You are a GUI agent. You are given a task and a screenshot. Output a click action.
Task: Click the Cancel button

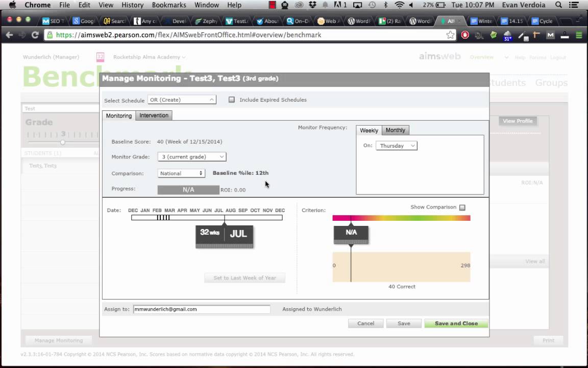(x=365, y=324)
